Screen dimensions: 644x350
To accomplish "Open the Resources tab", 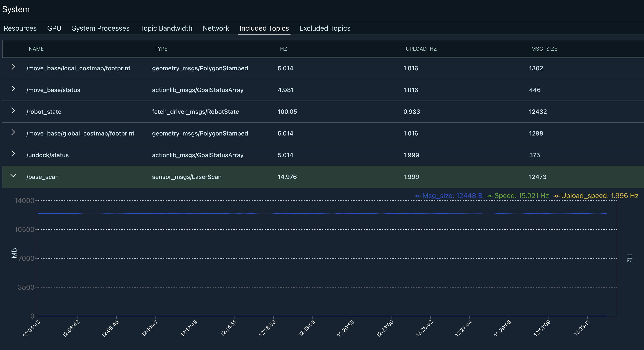I will point(20,28).
